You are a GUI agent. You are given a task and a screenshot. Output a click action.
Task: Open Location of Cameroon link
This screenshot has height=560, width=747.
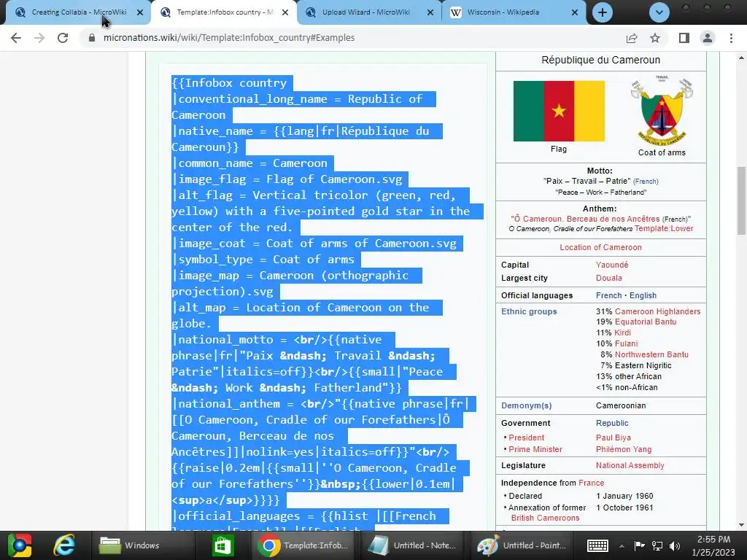pyautogui.click(x=600, y=247)
